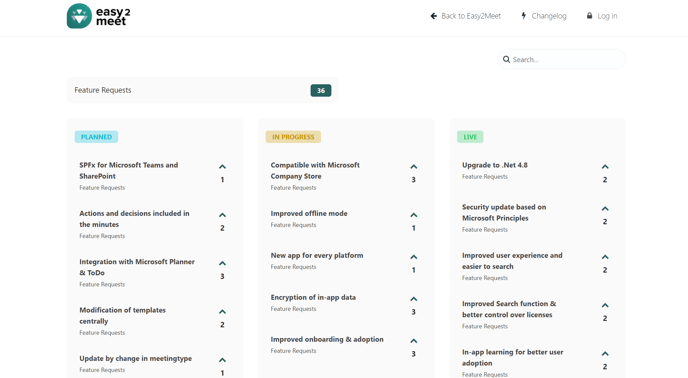Click the easy2meet logo
688x378 pixels.
tap(99, 16)
